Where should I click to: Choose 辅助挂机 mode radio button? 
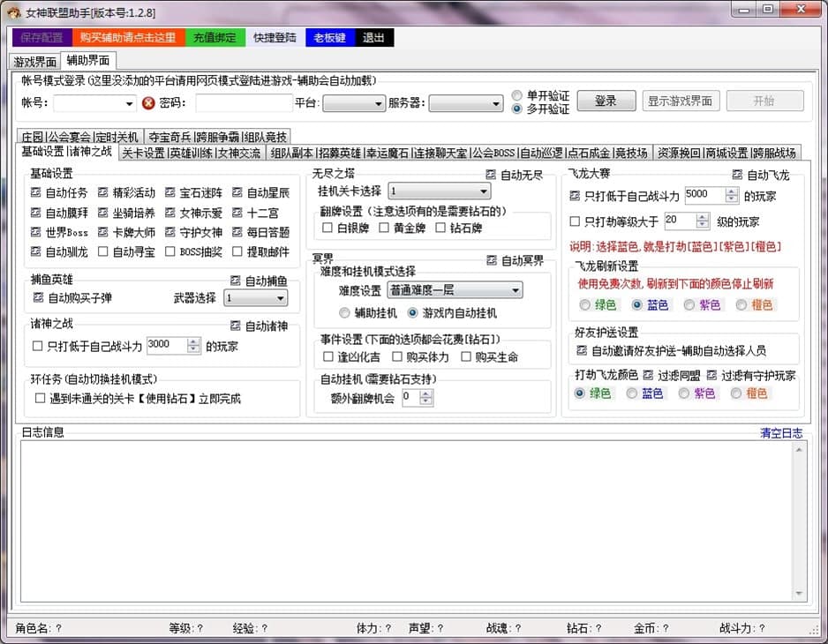[345, 312]
